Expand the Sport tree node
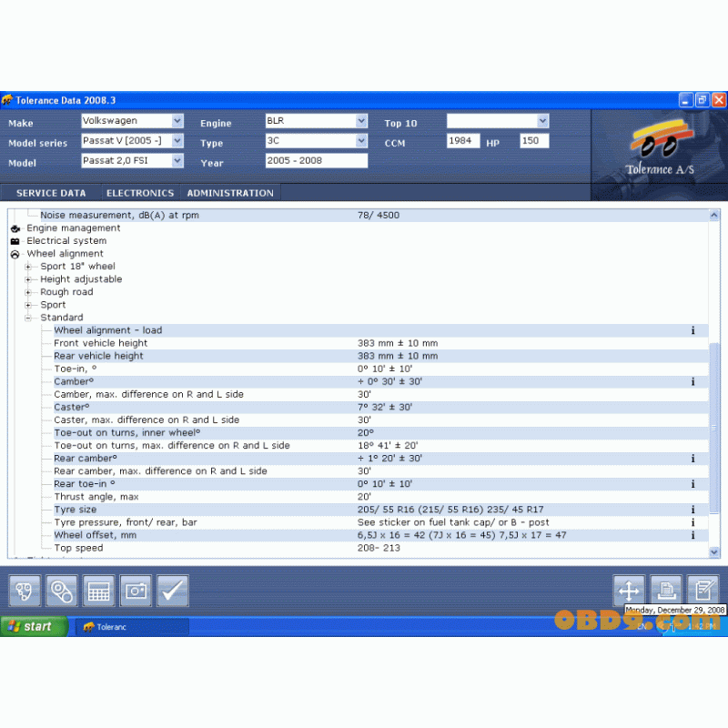The width and height of the screenshot is (728, 728). pos(28,305)
